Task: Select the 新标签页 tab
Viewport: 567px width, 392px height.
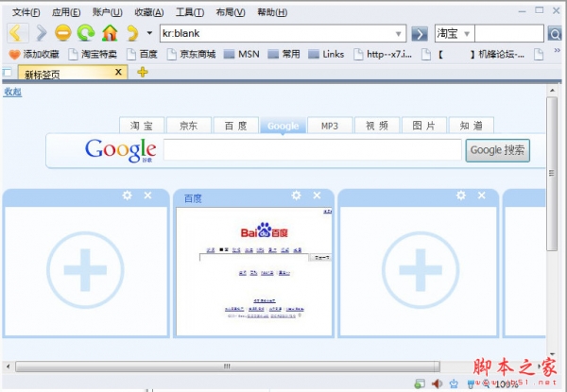Action: point(73,72)
